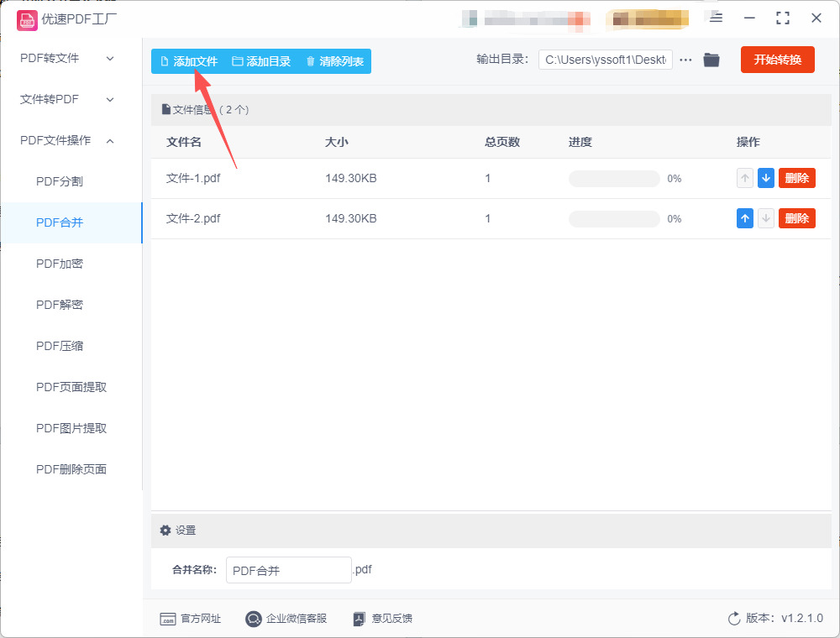Click the 大小 column header
840x638 pixels.
tap(337, 142)
